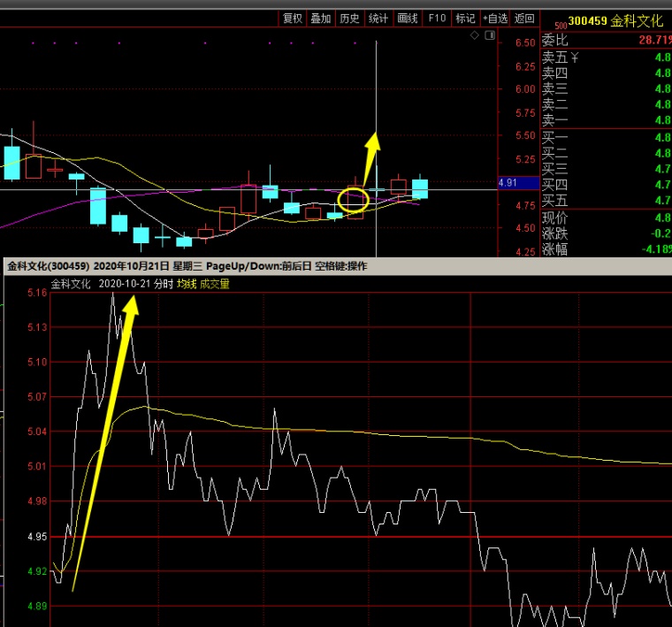Click 返回 to go back
The width and height of the screenshot is (672, 627).
[x=524, y=18]
